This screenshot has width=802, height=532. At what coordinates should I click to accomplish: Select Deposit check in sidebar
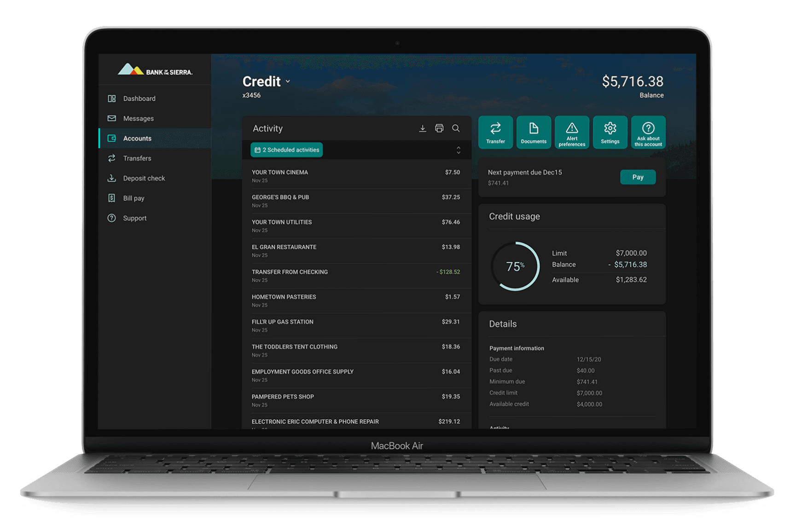point(144,179)
